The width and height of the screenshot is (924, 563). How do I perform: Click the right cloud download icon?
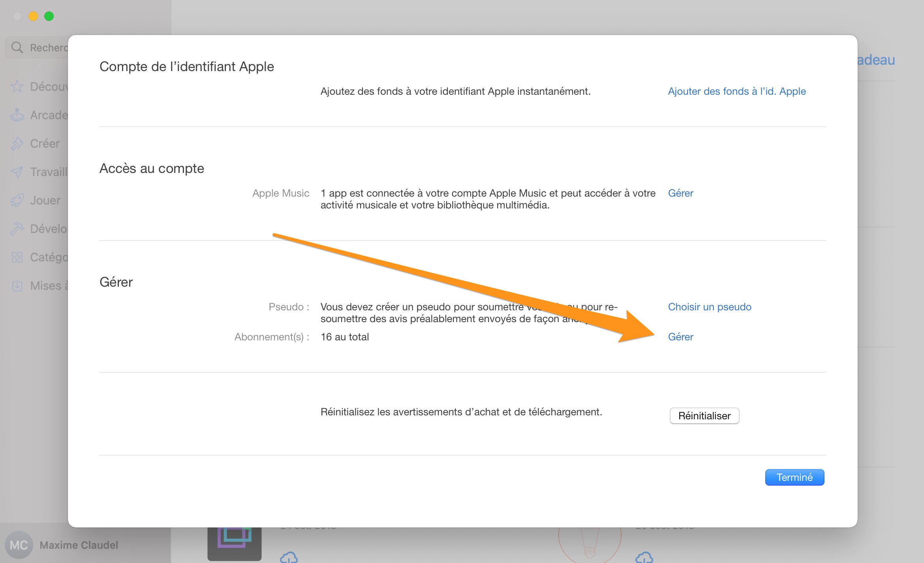pos(644,557)
